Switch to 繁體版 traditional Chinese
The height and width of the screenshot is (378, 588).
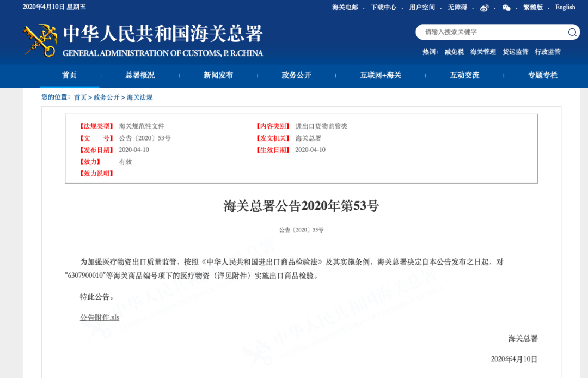point(533,8)
